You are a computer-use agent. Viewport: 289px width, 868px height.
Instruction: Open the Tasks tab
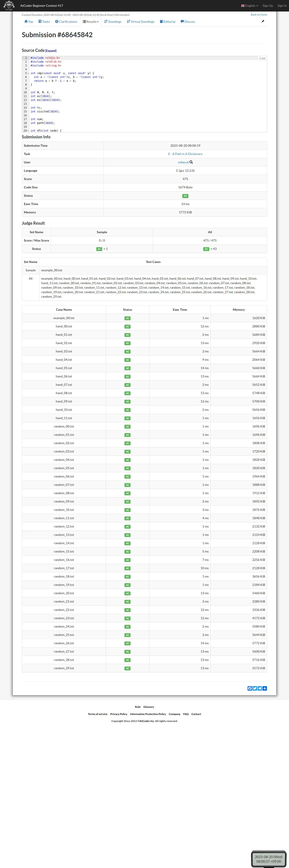(x=44, y=22)
